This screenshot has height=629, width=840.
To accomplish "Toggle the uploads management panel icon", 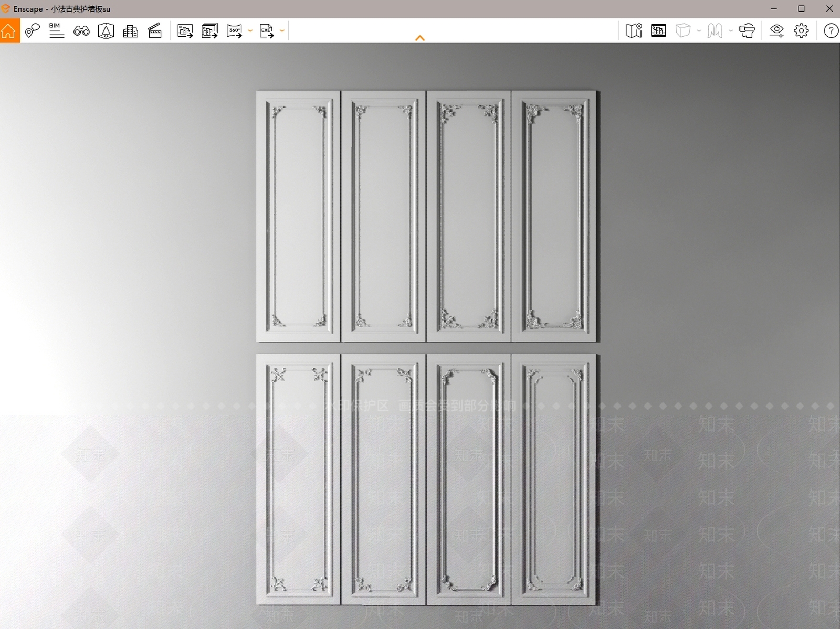I will (x=658, y=31).
